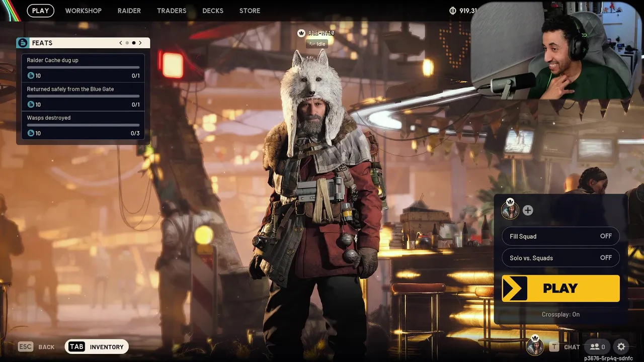644x362 pixels.
Task: Click reward coin icon under Wasps destroyed feat
Action: (x=31, y=133)
